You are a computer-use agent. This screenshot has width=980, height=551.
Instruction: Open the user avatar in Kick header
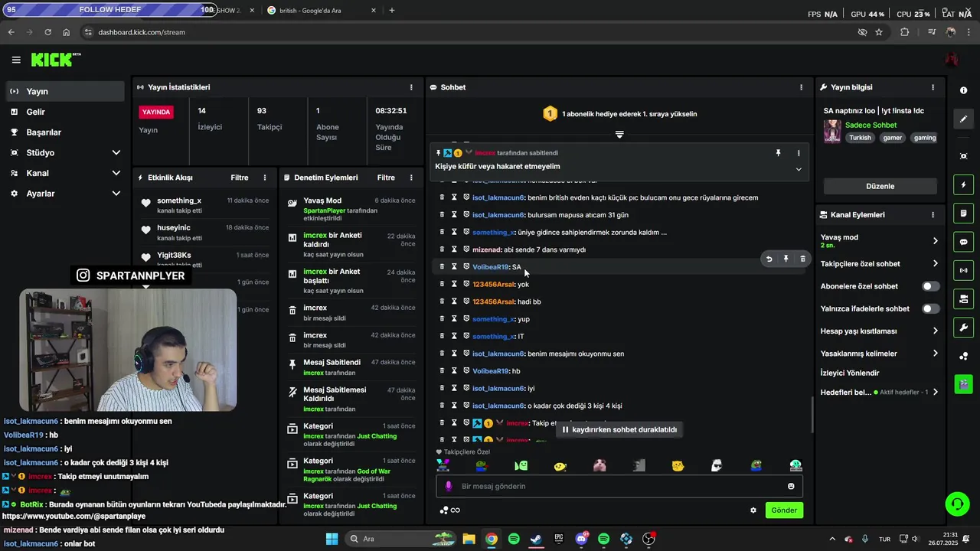click(952, 60)
